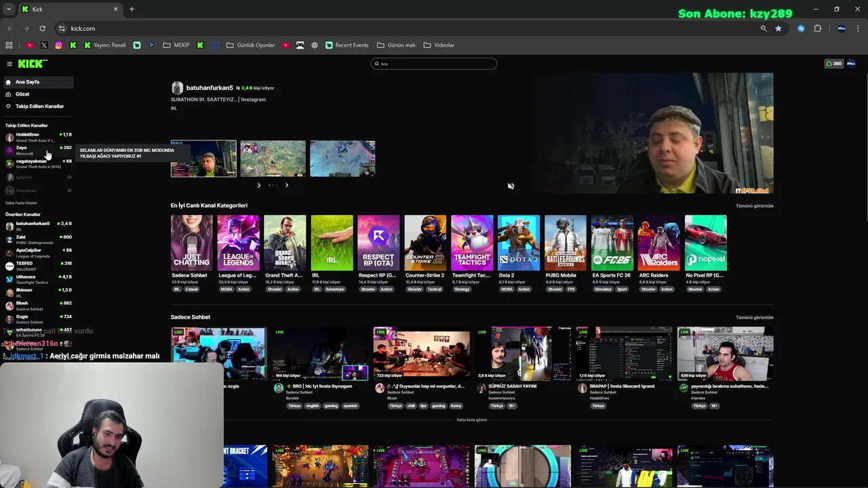Open Chrome three-dot menu
The height and width of the screenshot is (488, 868).
(859, 28)
